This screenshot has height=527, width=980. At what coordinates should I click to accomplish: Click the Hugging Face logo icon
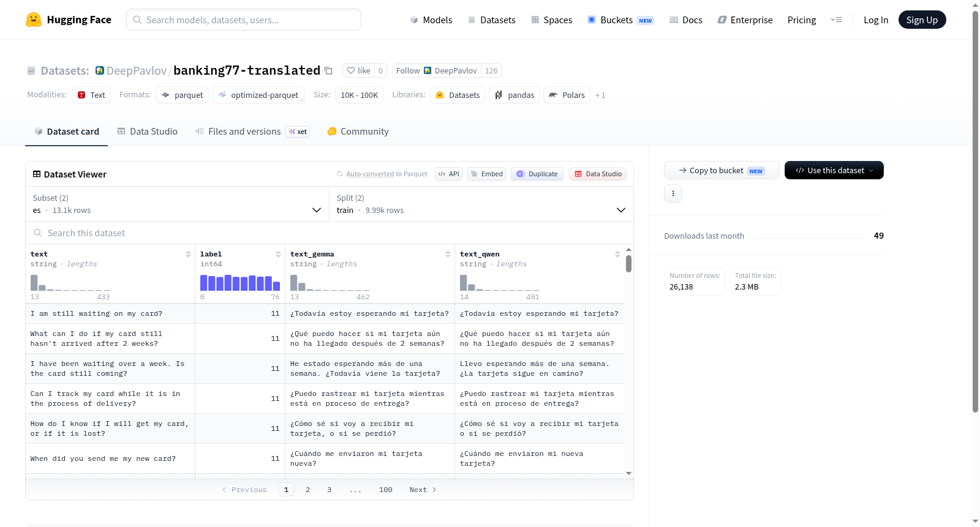coord(34,20)
